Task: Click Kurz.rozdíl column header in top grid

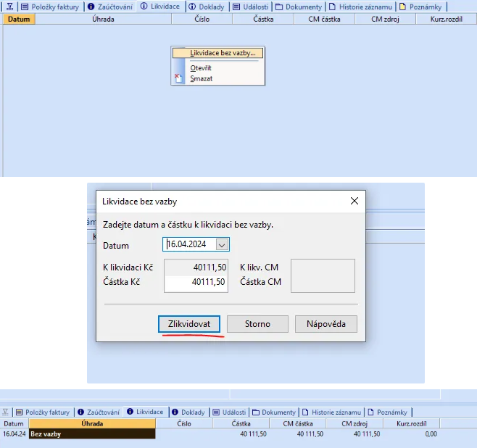Action: [447, 19]
